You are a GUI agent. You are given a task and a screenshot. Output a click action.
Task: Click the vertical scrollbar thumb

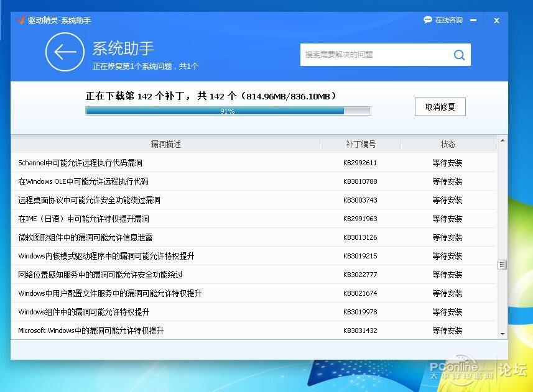coord(503,265)
